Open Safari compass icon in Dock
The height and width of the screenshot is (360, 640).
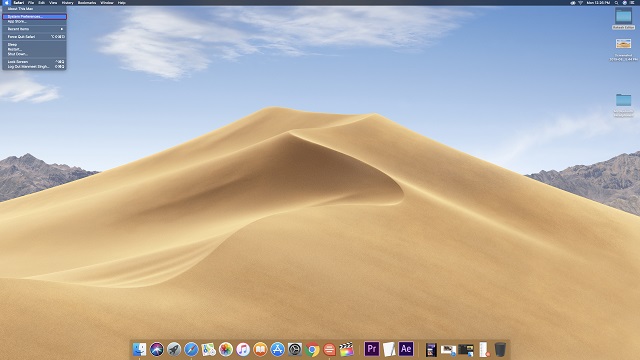191,349
